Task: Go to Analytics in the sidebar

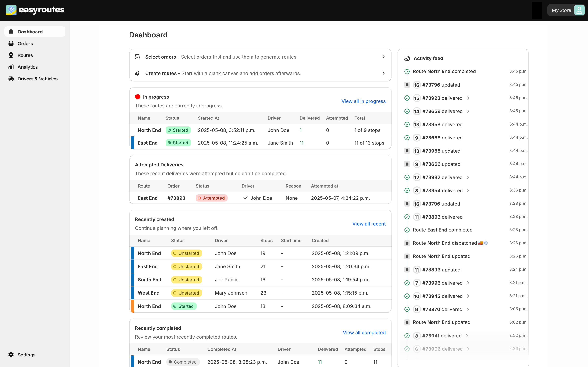Action: tap(28, 67)
